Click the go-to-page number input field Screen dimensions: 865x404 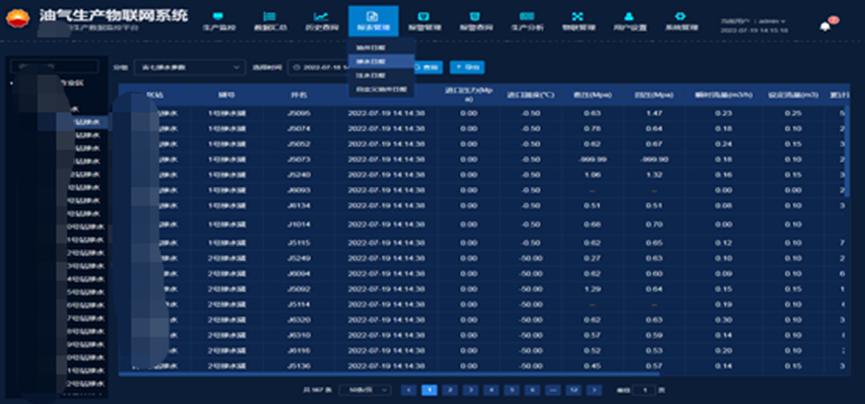[644, 390]
